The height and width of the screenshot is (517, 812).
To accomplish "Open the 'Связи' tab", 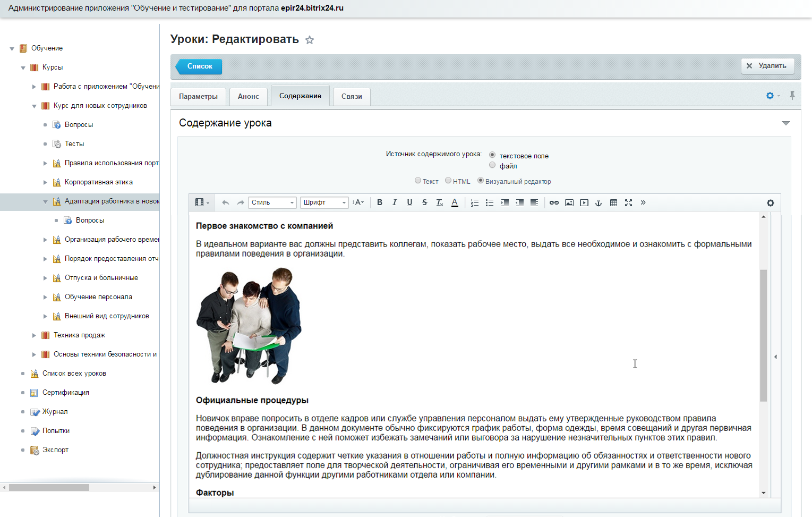I will click(x=352, y=96).
